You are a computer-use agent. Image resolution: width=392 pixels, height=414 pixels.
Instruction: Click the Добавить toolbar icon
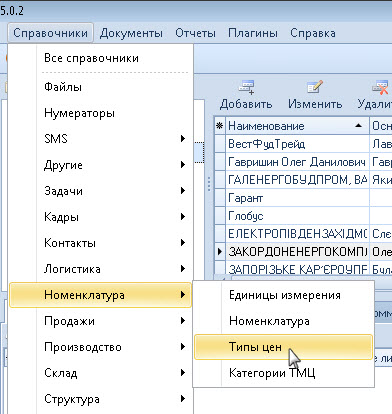pyautogui.click(x=246, y=87)
